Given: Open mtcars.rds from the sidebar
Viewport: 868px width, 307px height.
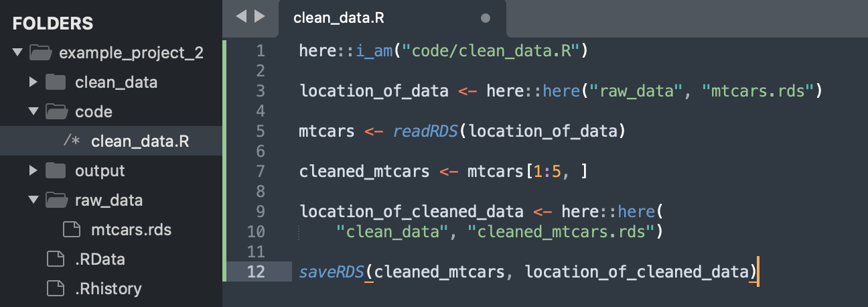Looking at the screenshot, I should pos(131,230).
